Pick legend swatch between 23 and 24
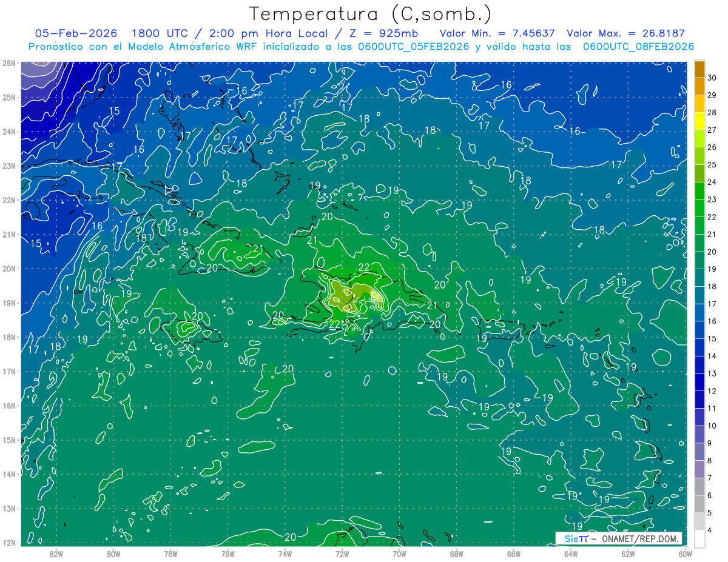728x562 pixels. pos(699,190)
